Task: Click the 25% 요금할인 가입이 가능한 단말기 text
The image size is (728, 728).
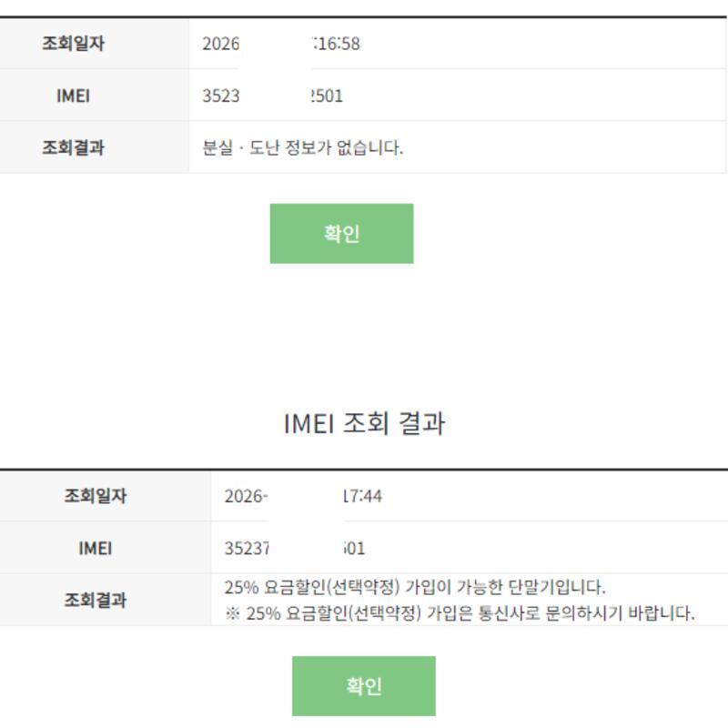Action: [x=415, y=587]
